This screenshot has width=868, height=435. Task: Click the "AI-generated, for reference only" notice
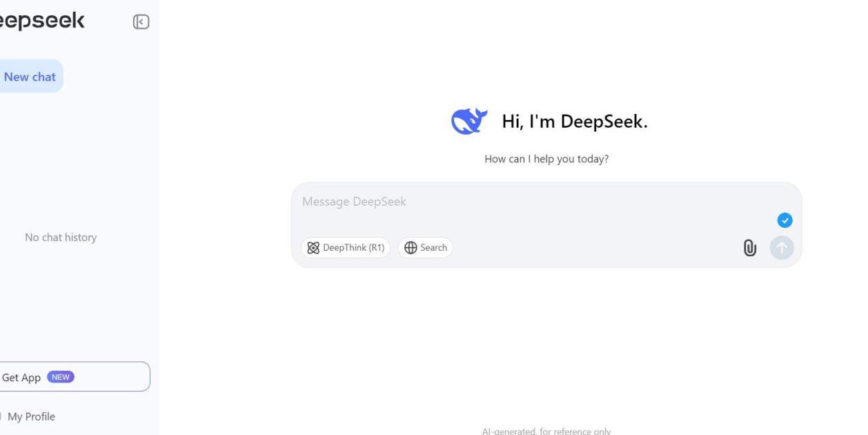[546, 431]
